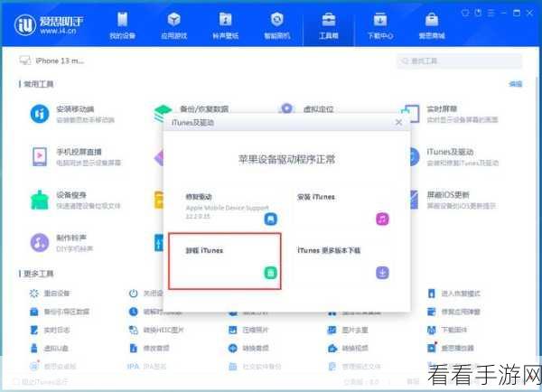Screen dimensions: 542x392
Task: Select the iPhone 13 m... device tab
Action: (51, 61)
